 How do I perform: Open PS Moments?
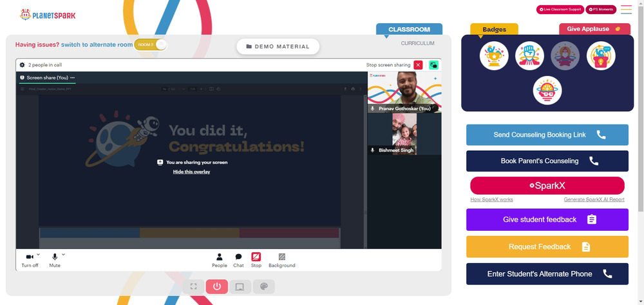point(601,10)
